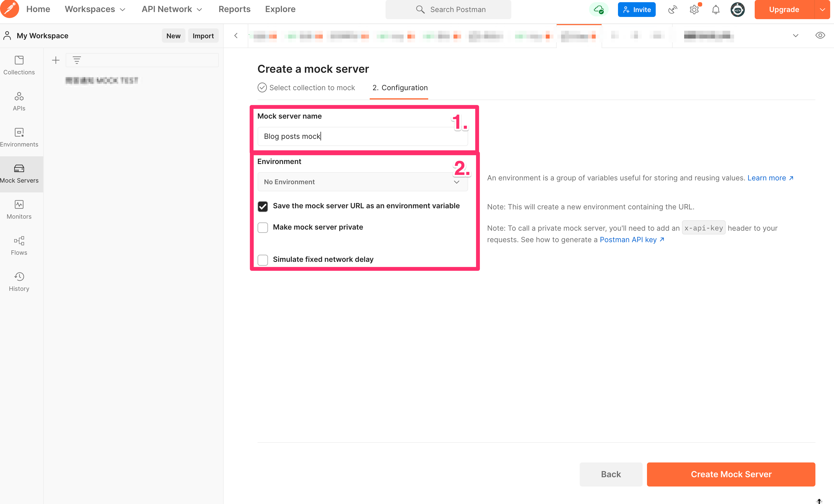Open the Flows sidebar panel
This screenshot has width=834, height=504.
[x=19, y=246]
